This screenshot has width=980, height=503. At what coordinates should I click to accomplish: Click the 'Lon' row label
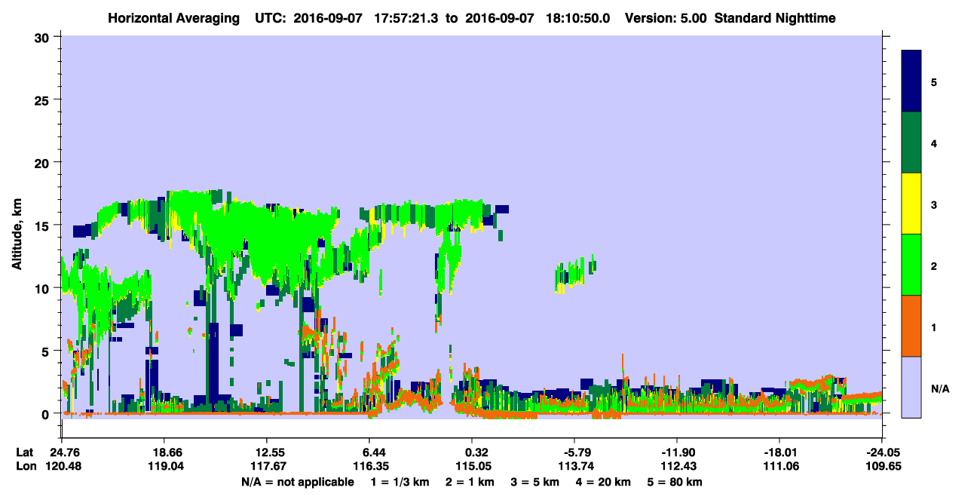point(26,467)
